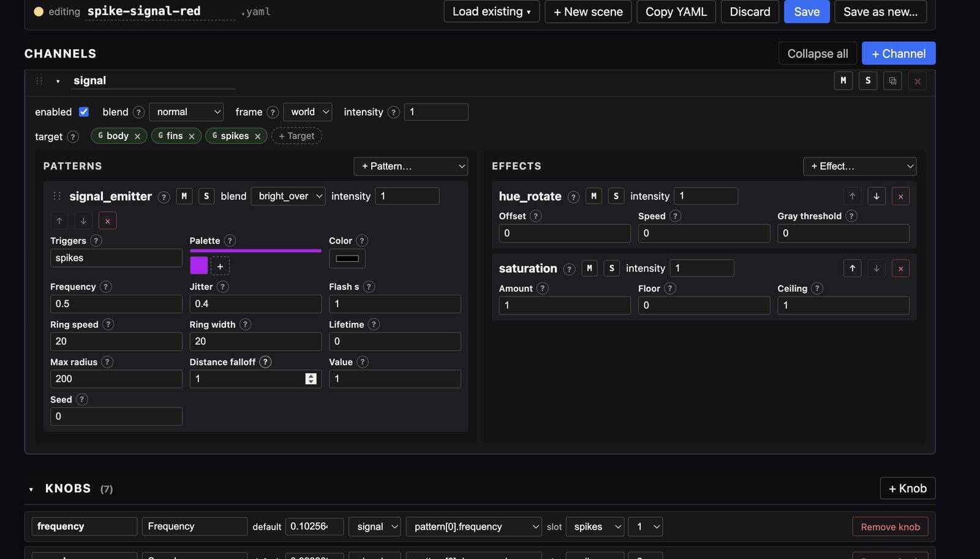The image size is (980, 559).
Task: Show help for Gray threshold
Action: tap(851, 216)
